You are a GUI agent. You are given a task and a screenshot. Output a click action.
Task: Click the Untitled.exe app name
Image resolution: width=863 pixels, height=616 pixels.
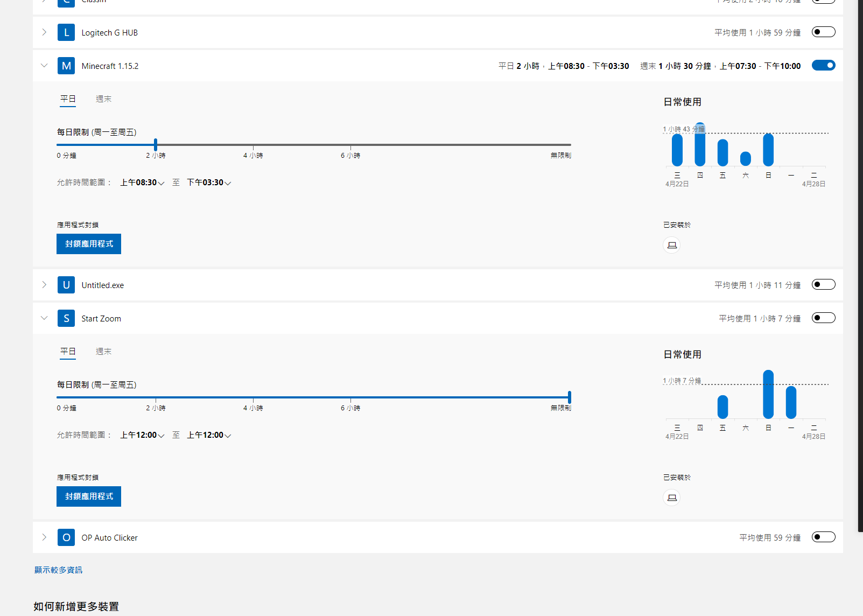[x=102, y=285]
